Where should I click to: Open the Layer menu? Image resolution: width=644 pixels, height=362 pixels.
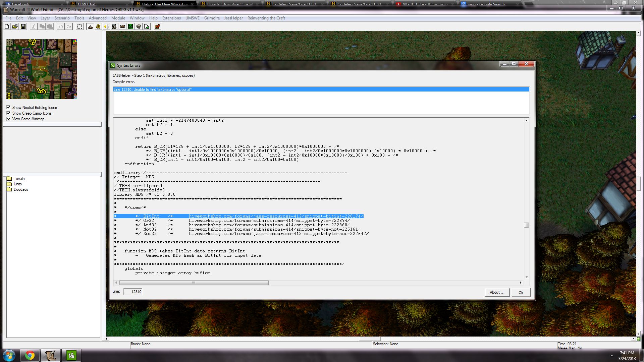(x=45, y=18)
